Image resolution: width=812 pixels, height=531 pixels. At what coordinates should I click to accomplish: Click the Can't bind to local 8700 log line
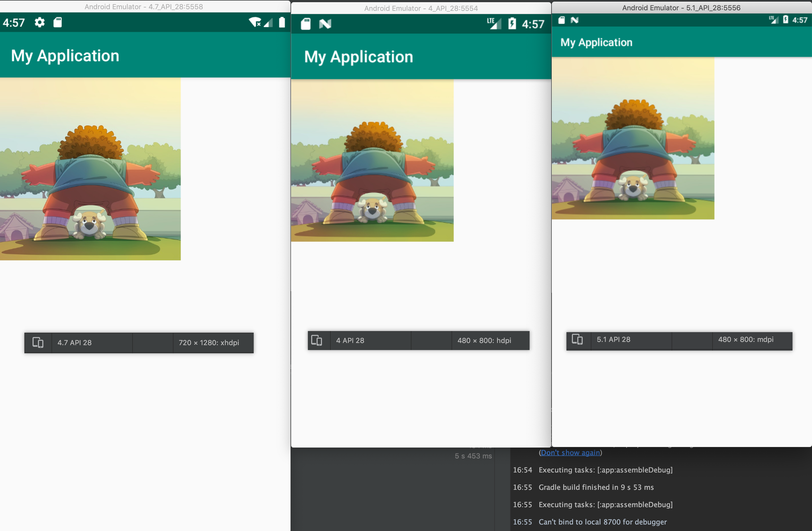[590, 522]
